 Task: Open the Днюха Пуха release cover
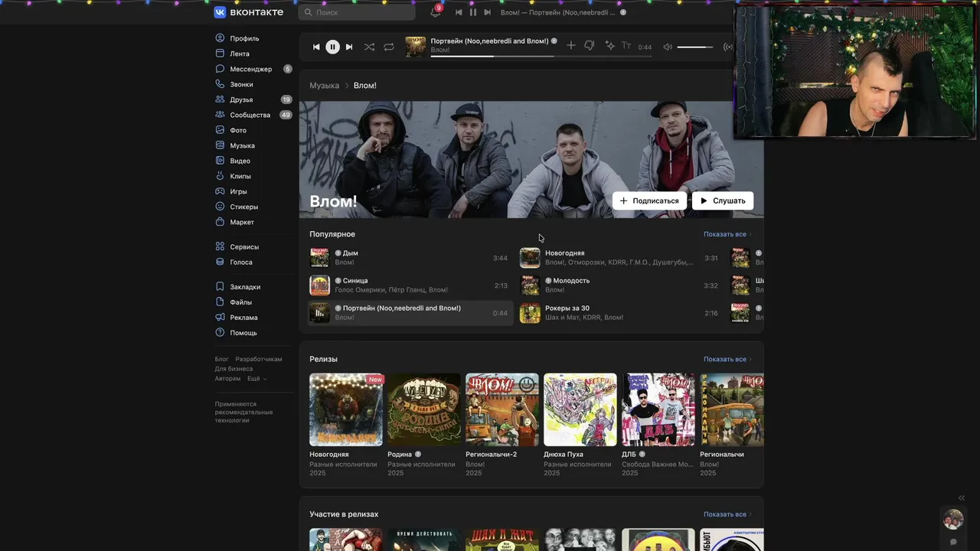(580, 409)
